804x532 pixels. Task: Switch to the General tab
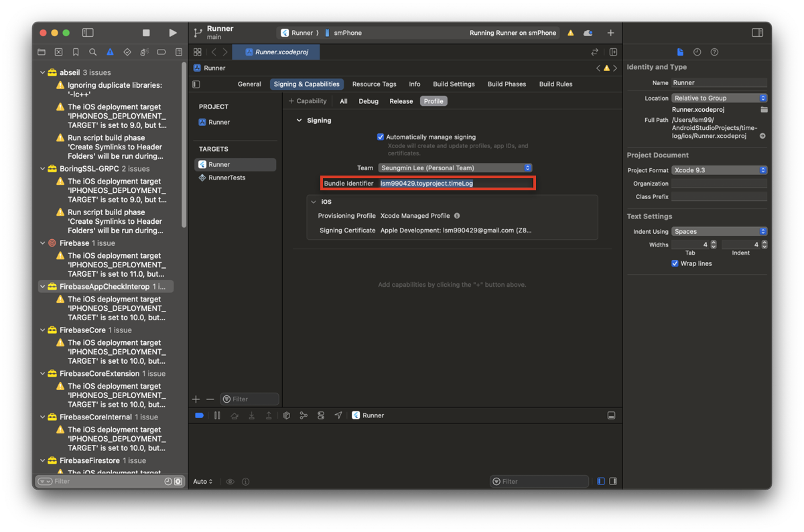click(249, 84)
